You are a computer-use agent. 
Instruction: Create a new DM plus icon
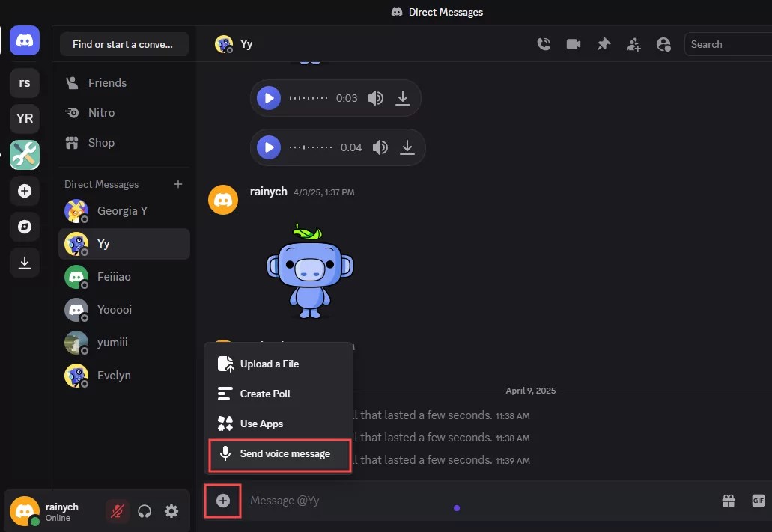[x=178, y=184]
